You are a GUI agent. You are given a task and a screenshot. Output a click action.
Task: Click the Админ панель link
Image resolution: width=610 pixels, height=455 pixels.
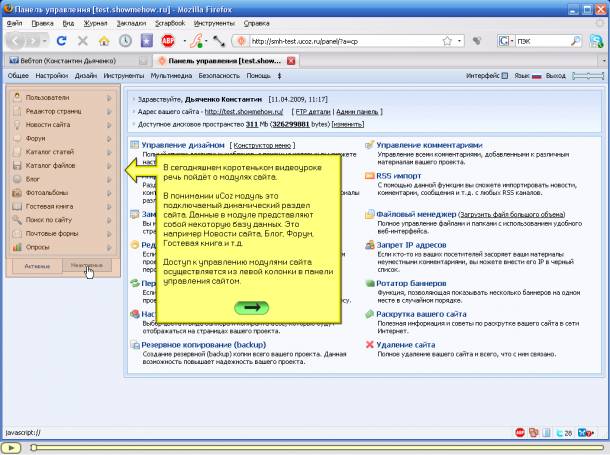tap(357, 112)
